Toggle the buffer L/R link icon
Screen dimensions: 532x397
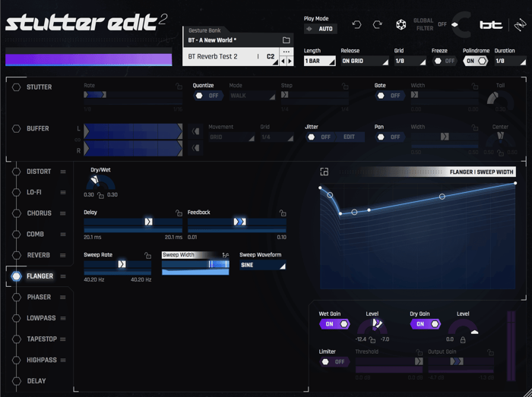pyautogui.click(x=78, y=140)
